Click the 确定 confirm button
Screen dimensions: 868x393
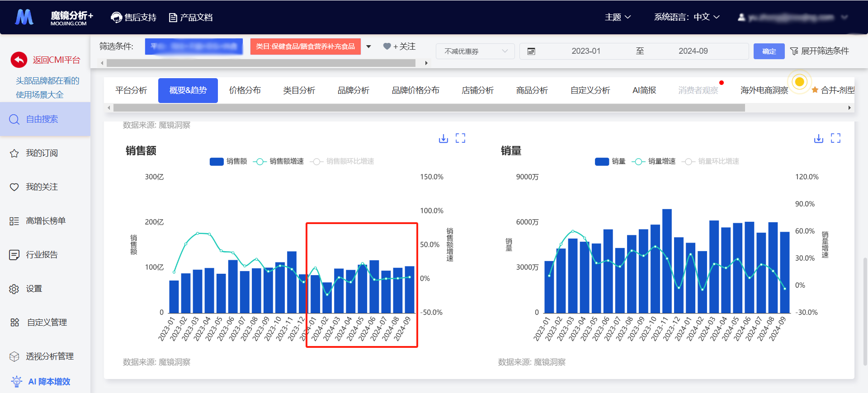769,51
